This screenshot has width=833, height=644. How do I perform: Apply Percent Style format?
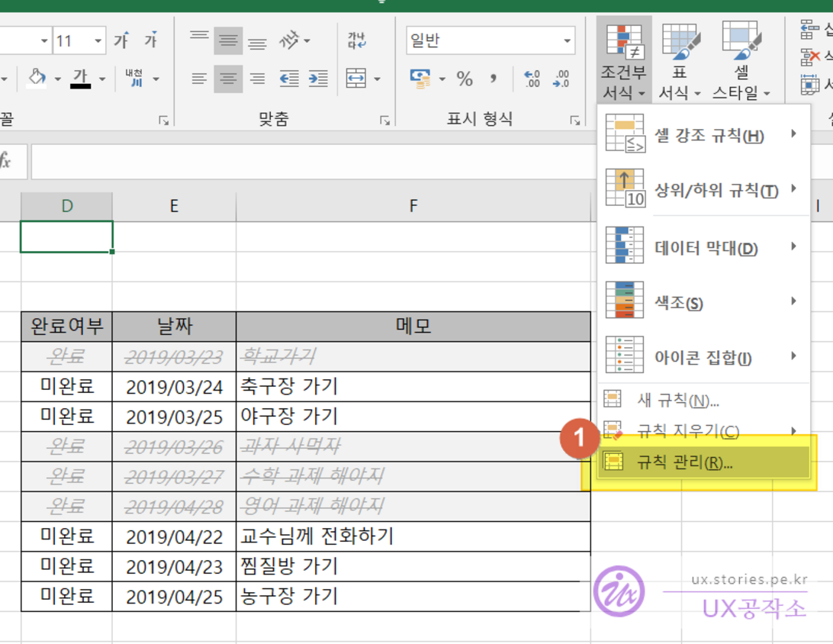pyautogui.click(x=465, y=79)
